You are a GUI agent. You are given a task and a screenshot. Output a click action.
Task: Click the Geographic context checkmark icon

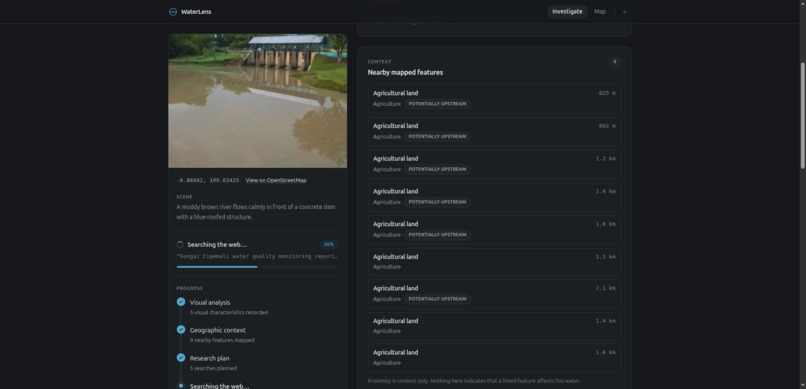click(x=181, y=329)
